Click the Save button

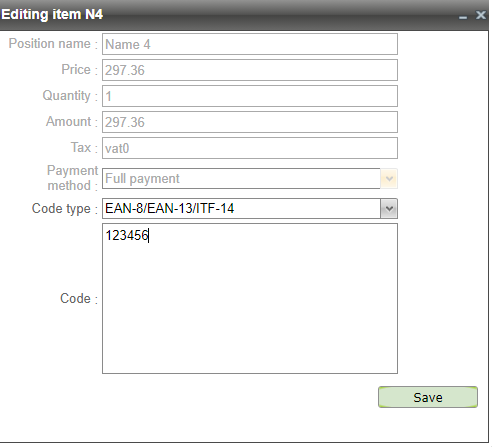point(428,397)
